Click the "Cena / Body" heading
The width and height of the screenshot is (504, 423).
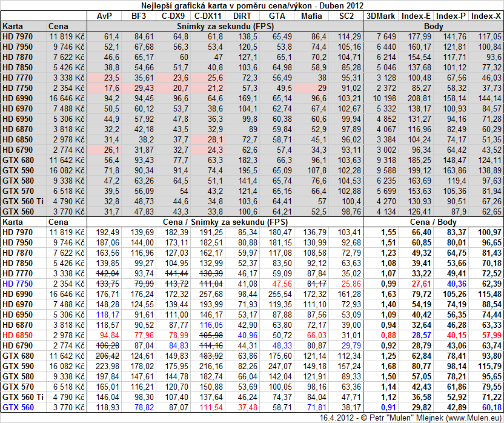click(433, 222)
